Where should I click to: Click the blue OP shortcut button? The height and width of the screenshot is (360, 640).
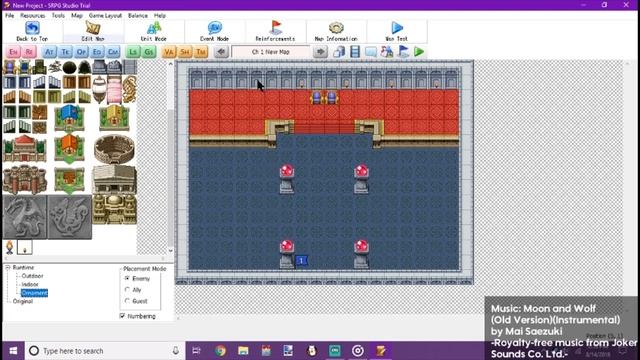click(x=81, y=52)
